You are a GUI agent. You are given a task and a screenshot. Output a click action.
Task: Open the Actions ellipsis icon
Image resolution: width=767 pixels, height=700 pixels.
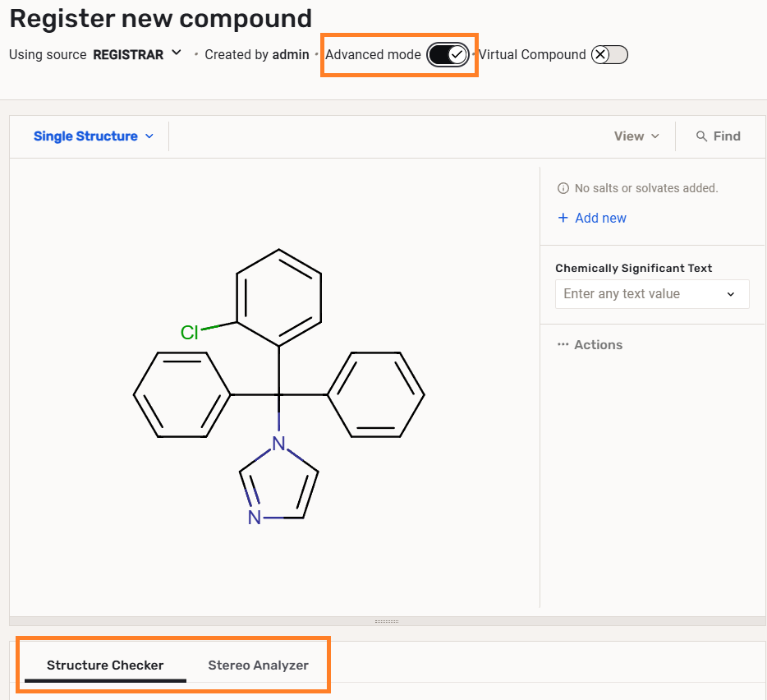tap(563, 345)
